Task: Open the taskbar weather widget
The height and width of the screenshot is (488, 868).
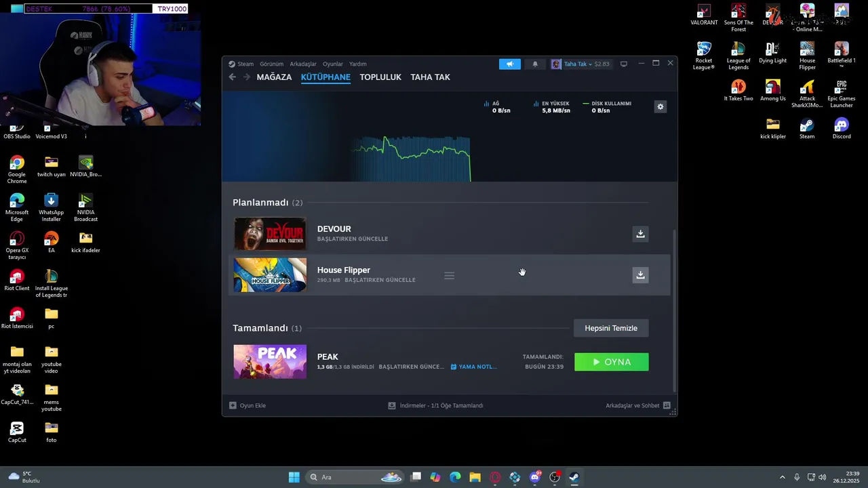Action: click(x=24, y=477)
